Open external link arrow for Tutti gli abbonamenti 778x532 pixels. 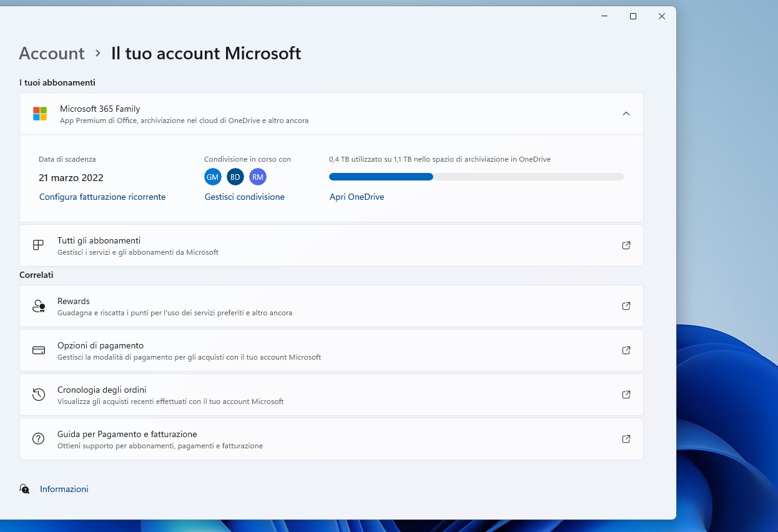pyautogui.click(x=626, y=245)
